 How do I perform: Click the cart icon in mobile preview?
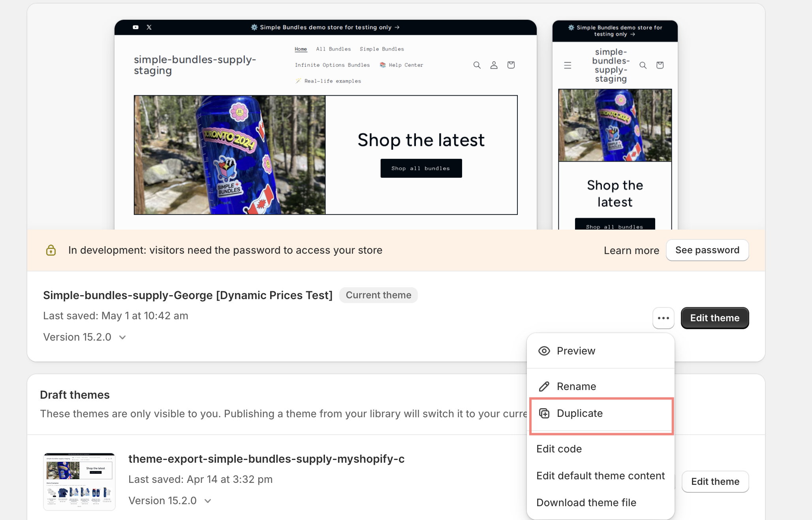[660, 65]
